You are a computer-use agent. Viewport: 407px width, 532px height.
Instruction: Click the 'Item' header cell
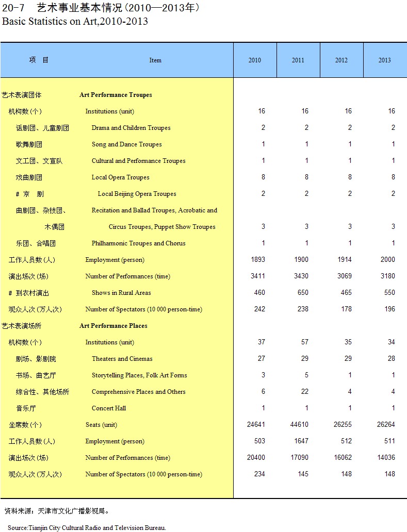(155, 60)
